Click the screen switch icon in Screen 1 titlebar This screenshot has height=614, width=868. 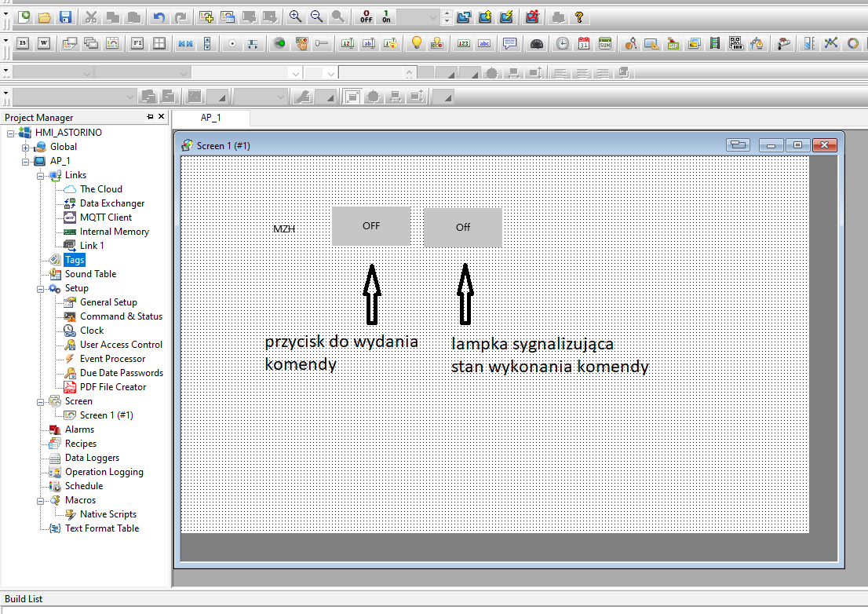pos(738,145)
